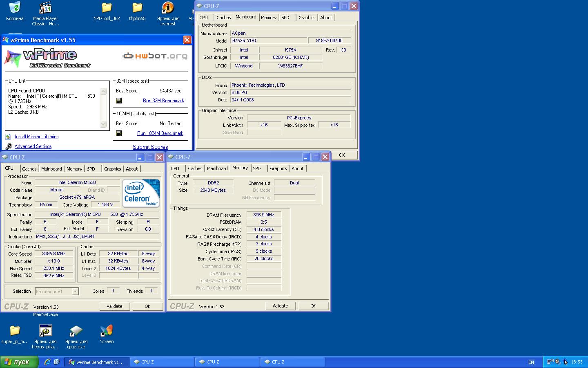
Task: Click OK in CPU-Z mainboard window
Action: pos(342,155)
